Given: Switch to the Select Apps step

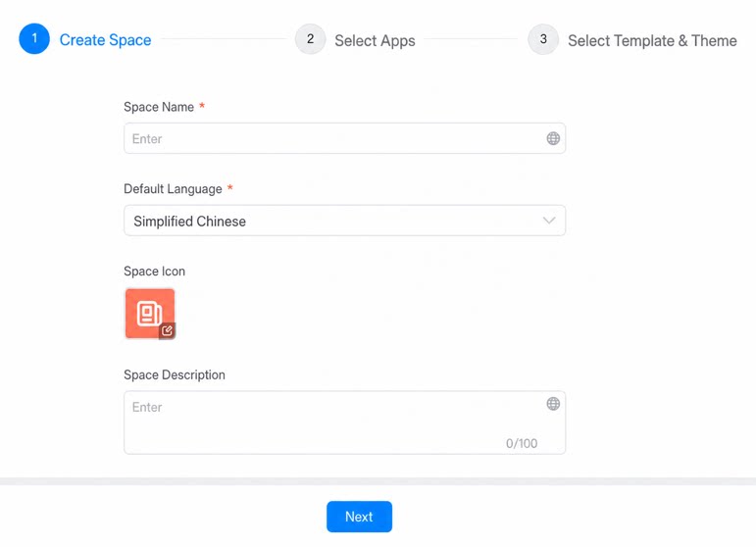Looking at the screenshot, I should point(375,41).
